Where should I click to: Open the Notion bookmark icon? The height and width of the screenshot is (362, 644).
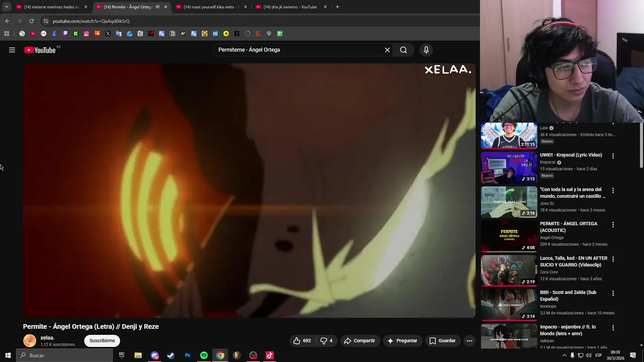[172, 34]
